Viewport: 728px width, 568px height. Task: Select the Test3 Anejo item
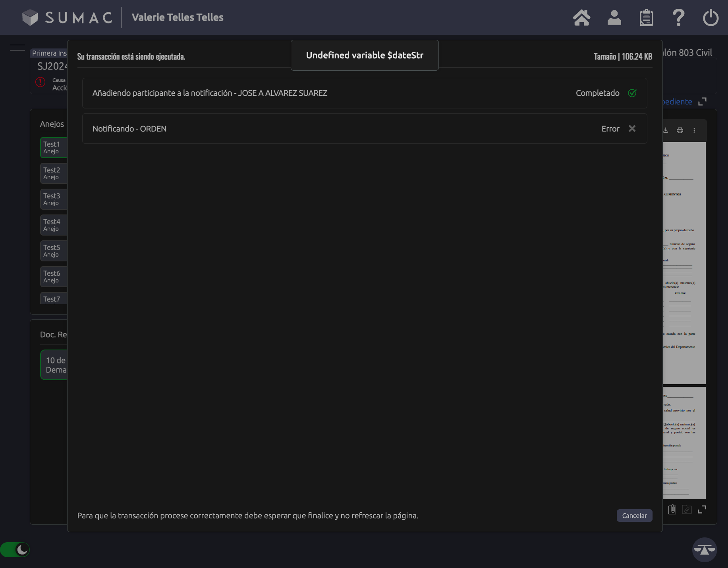pos(54,199)
